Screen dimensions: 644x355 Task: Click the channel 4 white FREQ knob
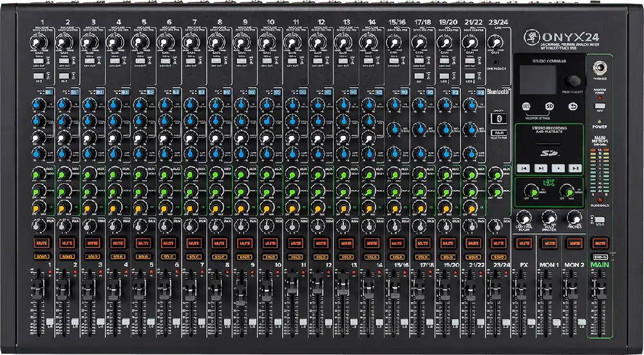[114, 137]
